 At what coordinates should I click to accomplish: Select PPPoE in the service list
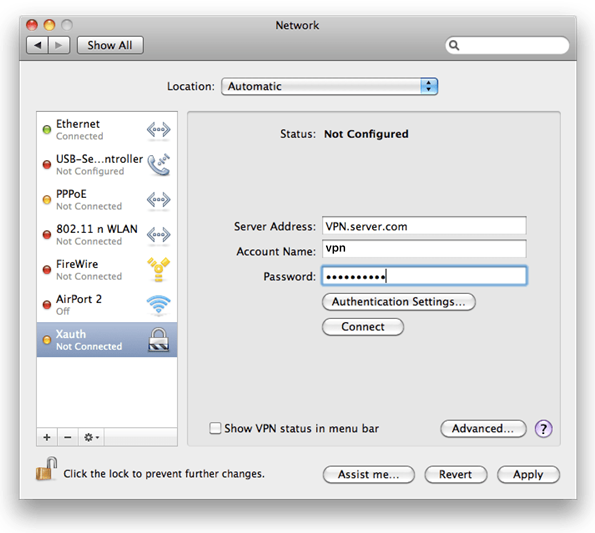point(107,200)
